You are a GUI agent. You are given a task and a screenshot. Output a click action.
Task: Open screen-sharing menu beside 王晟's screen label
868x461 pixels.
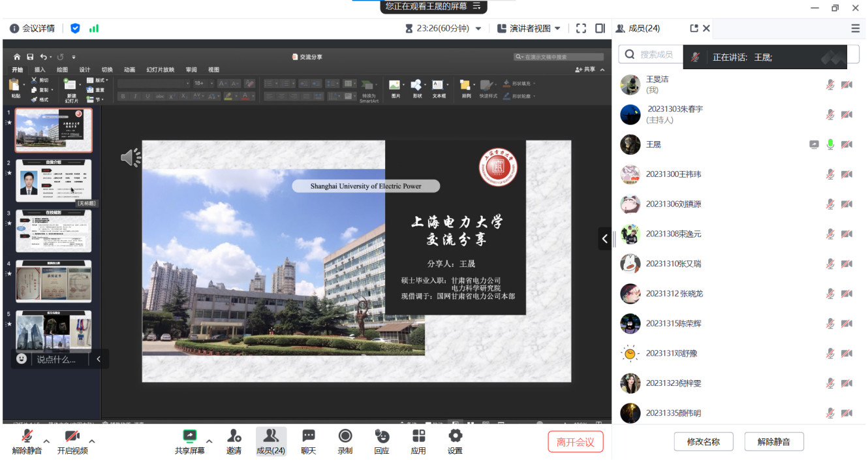point(476,7)
